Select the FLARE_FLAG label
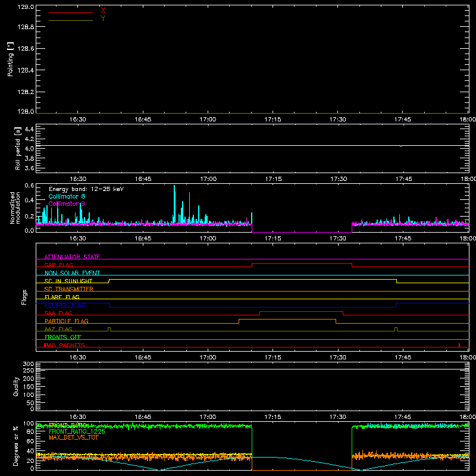Screen dimensions: 476x476 [62, 297]
